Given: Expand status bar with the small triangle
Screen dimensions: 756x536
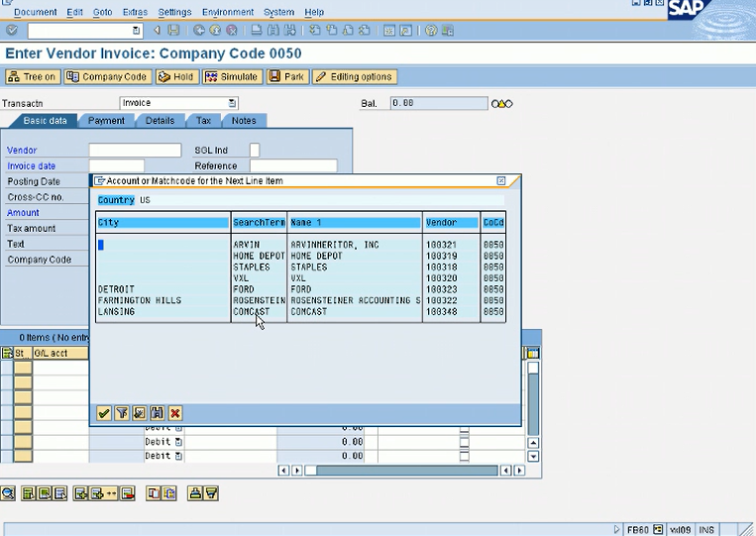Looking at the screenshot, I should tap(616, 530).
